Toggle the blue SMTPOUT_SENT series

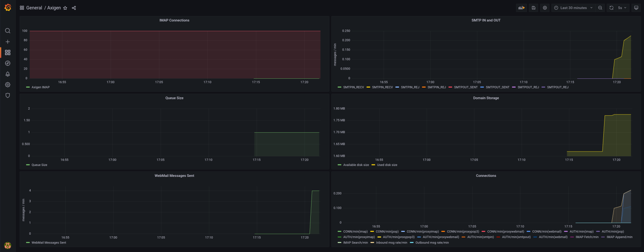tap(497, 87)
